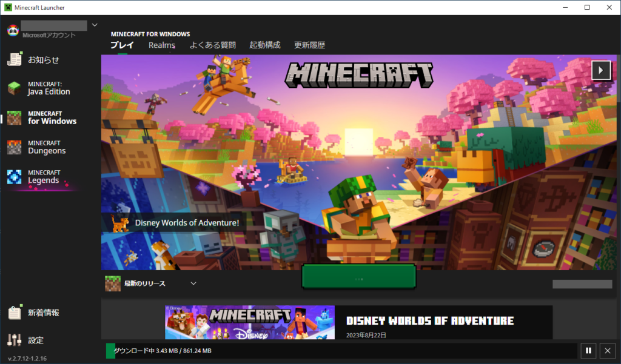Screen dimensions: 621x364
Task: Click the 最新のリリース grass block icon
Action: click(112, 283)
